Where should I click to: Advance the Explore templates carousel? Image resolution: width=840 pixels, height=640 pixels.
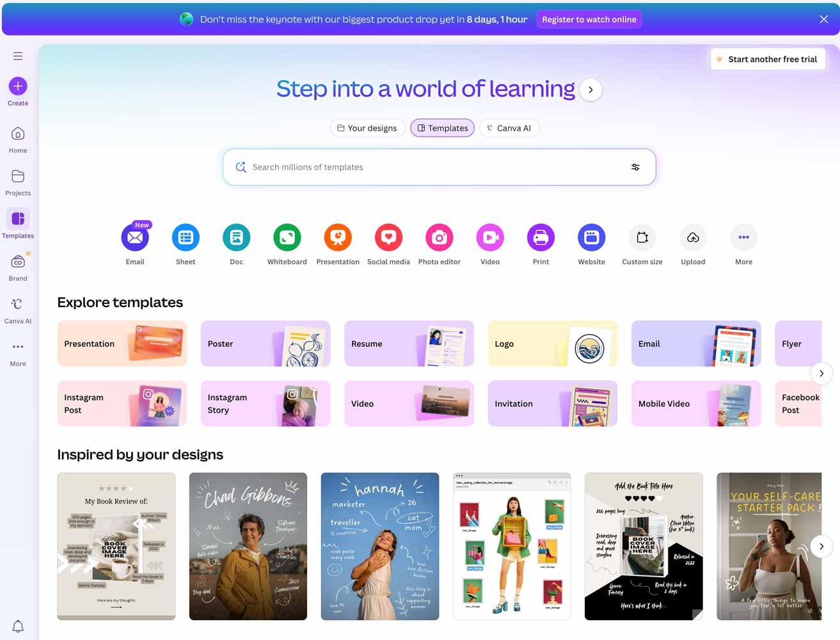click(821, 373)
